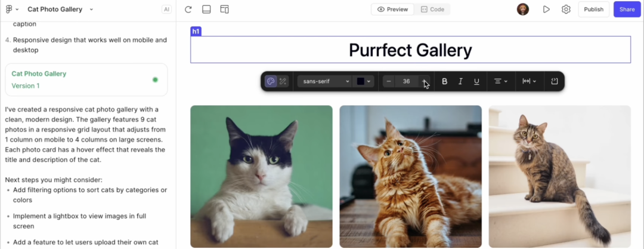Image resolution: width=644 pixels, height=249 pixels.
Task: Open the responsive device view icon
Action: click(x=225, y=10)
